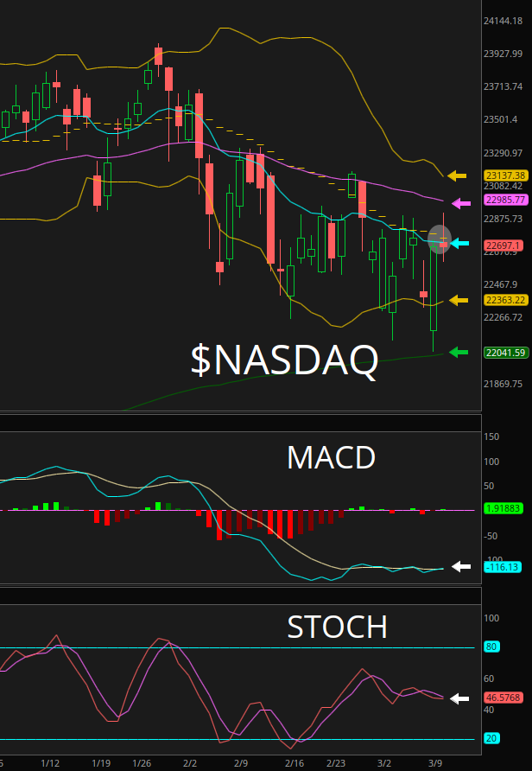Image resolution: width=532 pixels, height=771 pixels.
Task: Click the 24144.18 price axis label
Action: 503,21
